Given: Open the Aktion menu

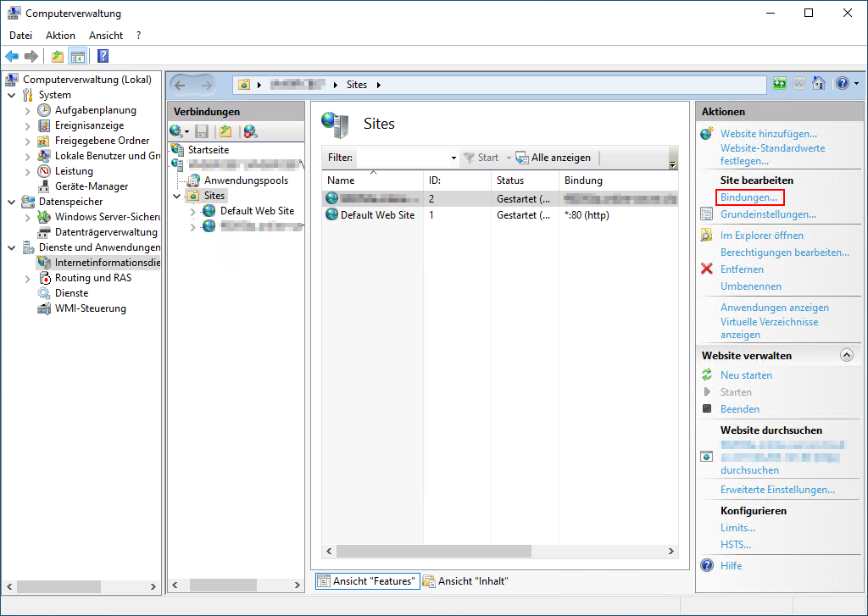Looking at the screenshot, I should (x=59, y=35).
